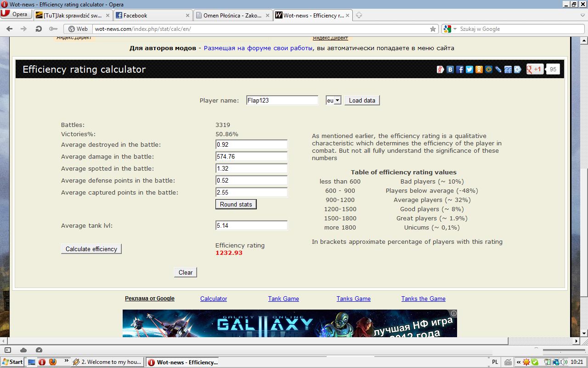Share page via flower share icon
Viewport: 588px width, 368px height.
pyautogui.click(x=518, y=69)
